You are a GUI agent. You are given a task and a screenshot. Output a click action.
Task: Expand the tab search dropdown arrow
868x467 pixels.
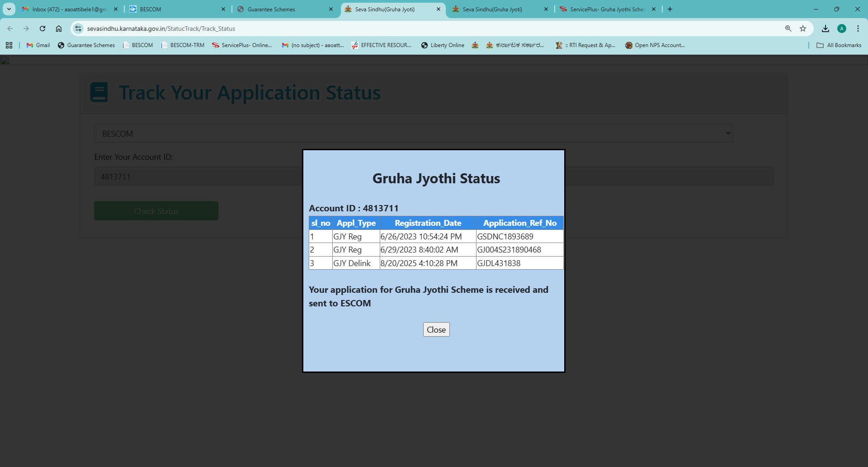pyautogui.click(x=9, y=9)
